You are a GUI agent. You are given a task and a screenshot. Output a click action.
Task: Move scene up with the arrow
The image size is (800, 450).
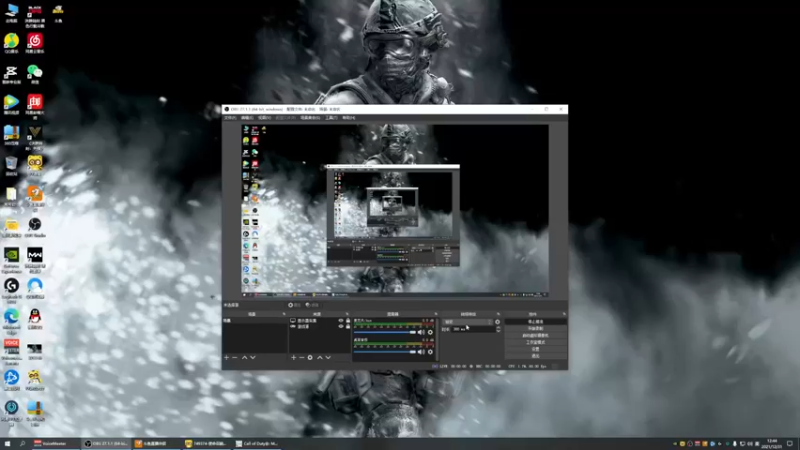point(244,357)
